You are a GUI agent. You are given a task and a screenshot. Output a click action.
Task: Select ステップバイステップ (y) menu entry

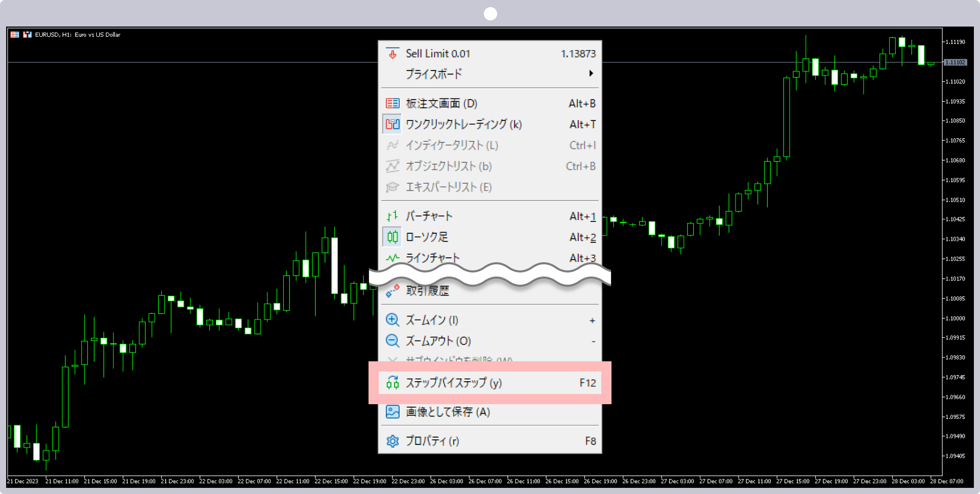[490, 383]
